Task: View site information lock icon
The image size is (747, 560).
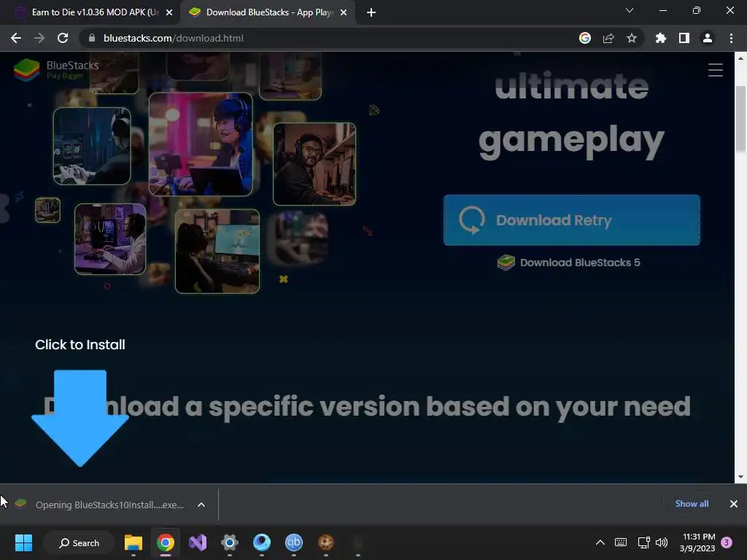Action: coord(92,38)
